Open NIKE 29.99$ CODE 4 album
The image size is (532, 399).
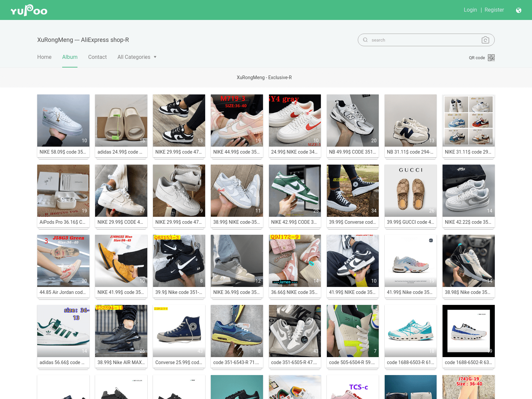(121, 196)
